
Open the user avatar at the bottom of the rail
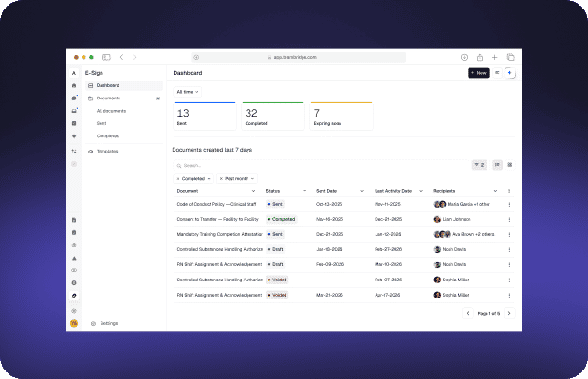pos(74,323)
